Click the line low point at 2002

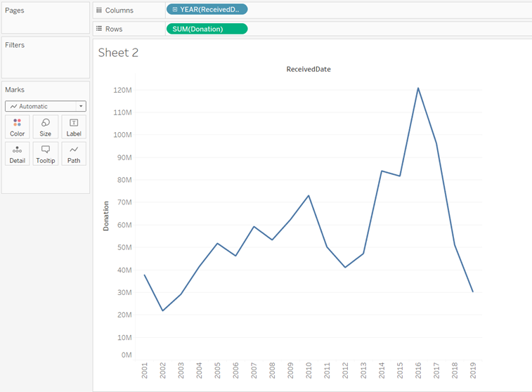163,311
